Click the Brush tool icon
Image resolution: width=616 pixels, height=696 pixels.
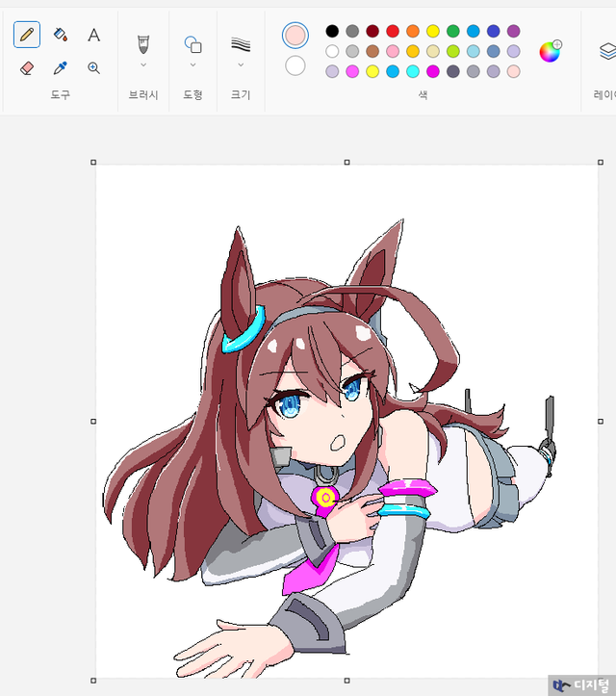(x=143, y=44)
